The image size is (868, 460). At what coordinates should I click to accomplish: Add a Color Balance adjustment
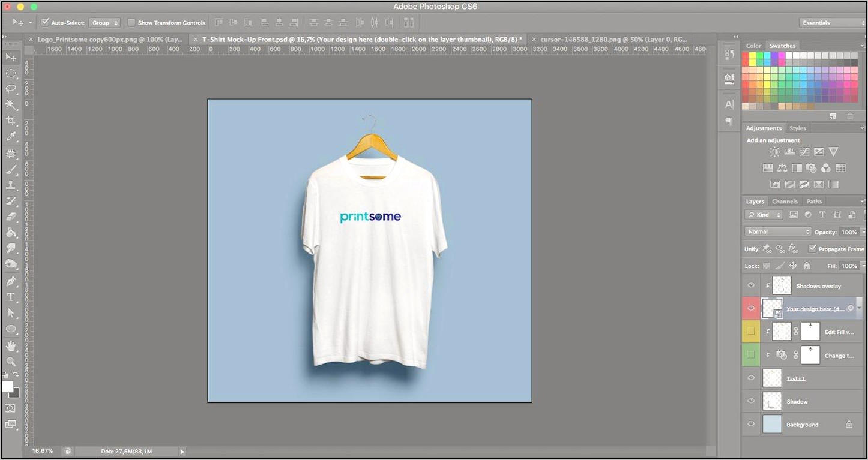[x=782, y=168]
